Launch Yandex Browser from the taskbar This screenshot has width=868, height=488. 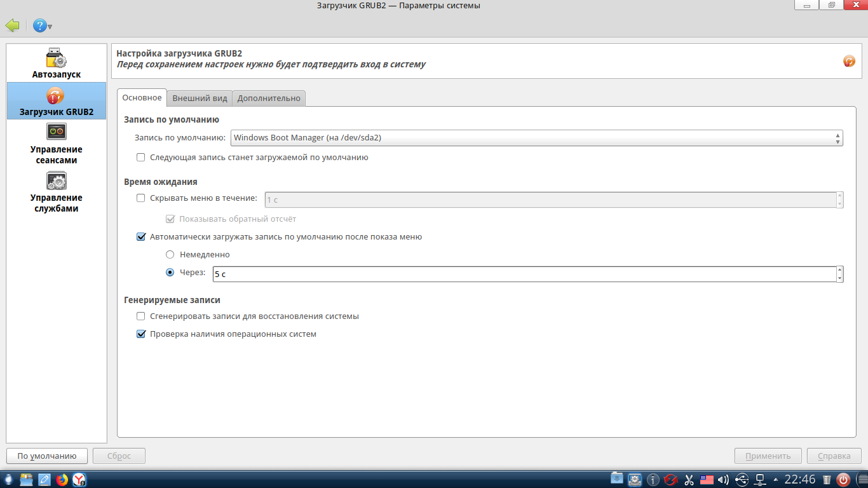pos(79,480)
